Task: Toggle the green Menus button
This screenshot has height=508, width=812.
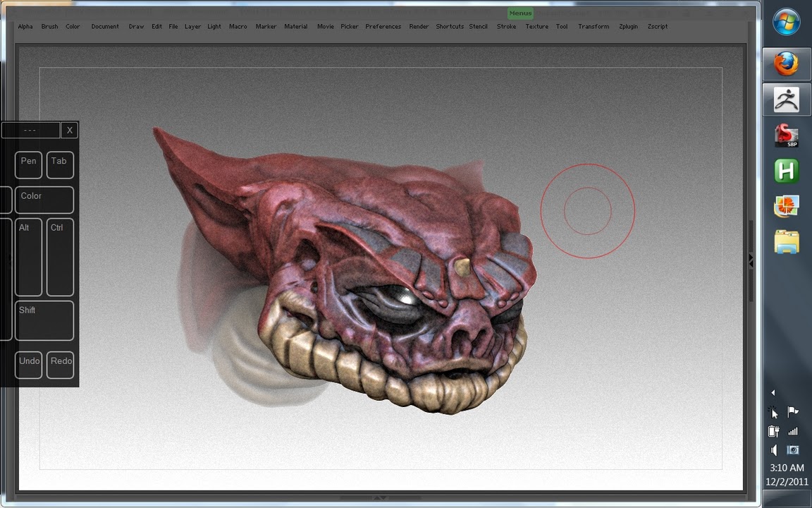Action: [x=520, y=13]
